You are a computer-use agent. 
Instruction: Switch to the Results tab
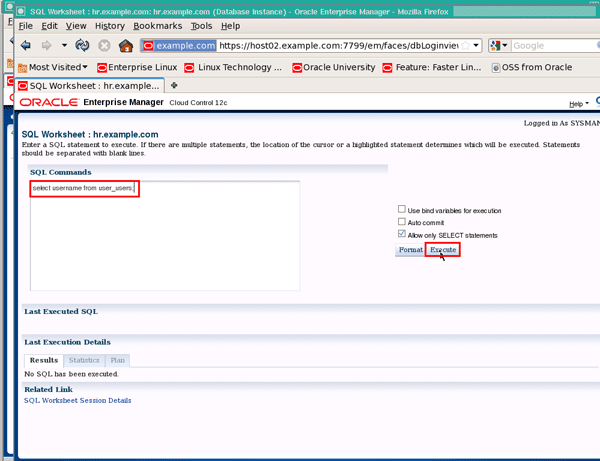pos(44,360)
